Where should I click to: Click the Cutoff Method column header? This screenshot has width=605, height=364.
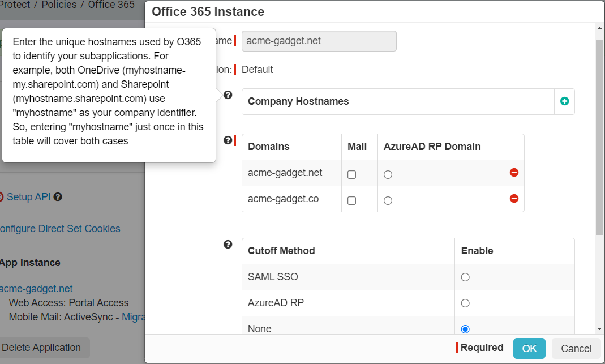[x=348, y=251]
